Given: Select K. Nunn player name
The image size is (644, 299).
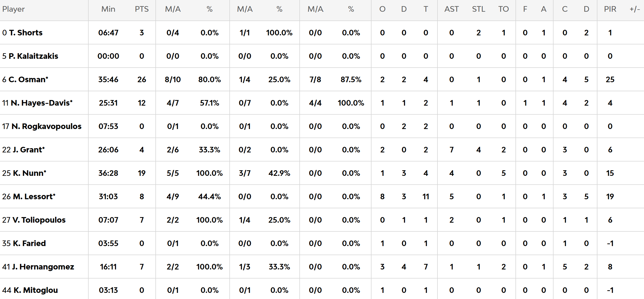Looking at the screenshot, I should click(x=30, y=173).
